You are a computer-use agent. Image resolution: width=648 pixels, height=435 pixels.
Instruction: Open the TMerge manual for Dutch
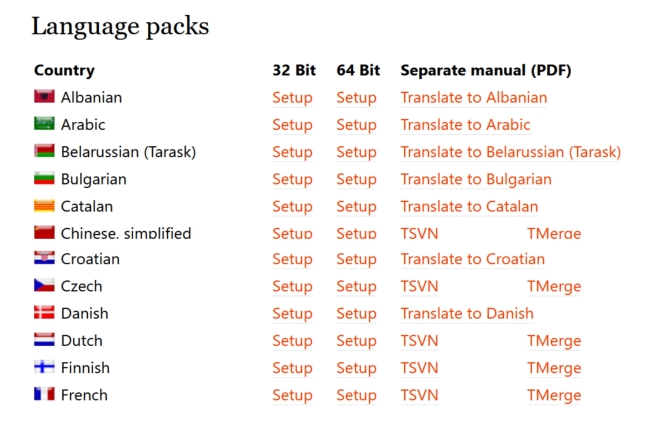554,341
